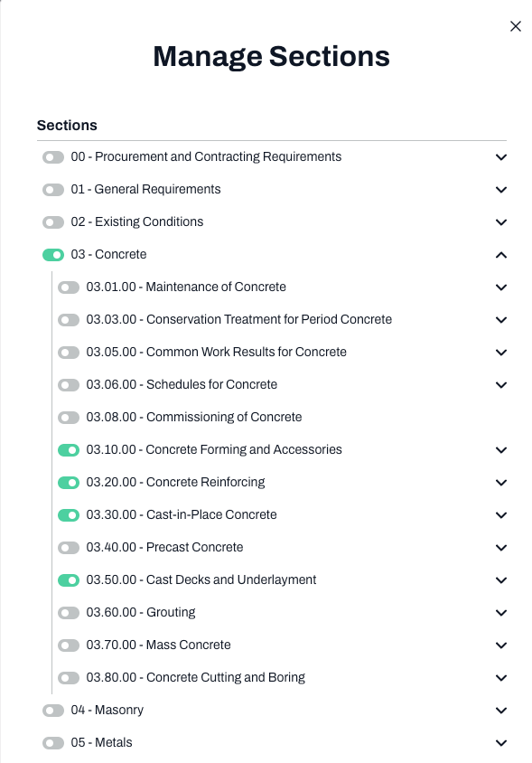Close the Manage Sections dialog
The height and width of the screenshot is (763, 532).
(x=516, y=26)
